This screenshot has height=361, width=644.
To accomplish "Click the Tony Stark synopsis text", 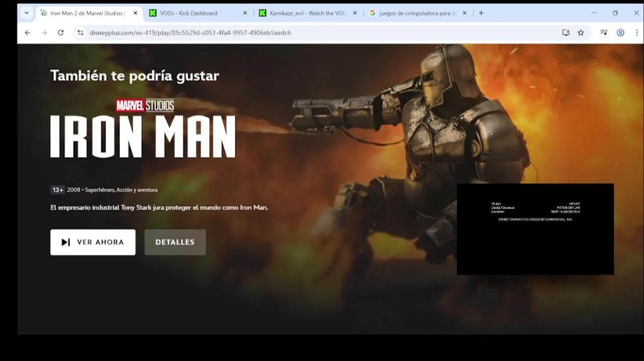I will (x=159, y=207).
